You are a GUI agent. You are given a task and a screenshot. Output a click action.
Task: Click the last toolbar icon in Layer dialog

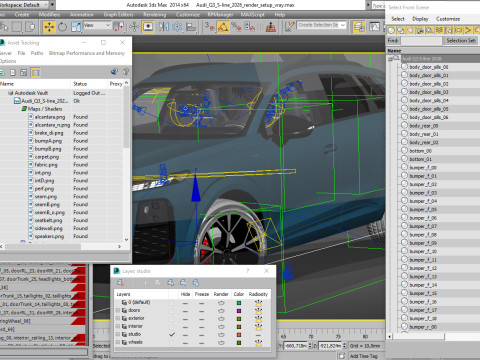tap(196, 283)
